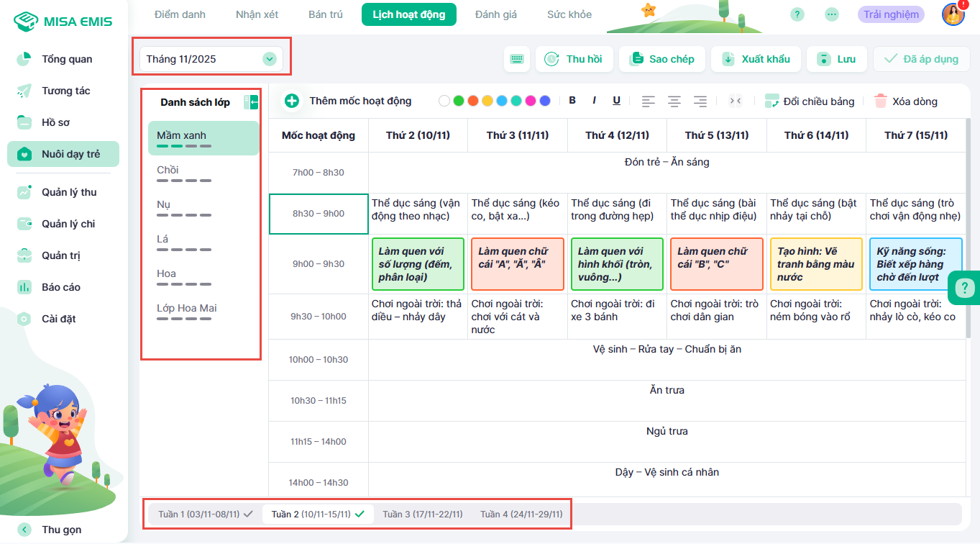Click the Sao chép copy button
Screen dimensions: 980x544
[661, 59]
